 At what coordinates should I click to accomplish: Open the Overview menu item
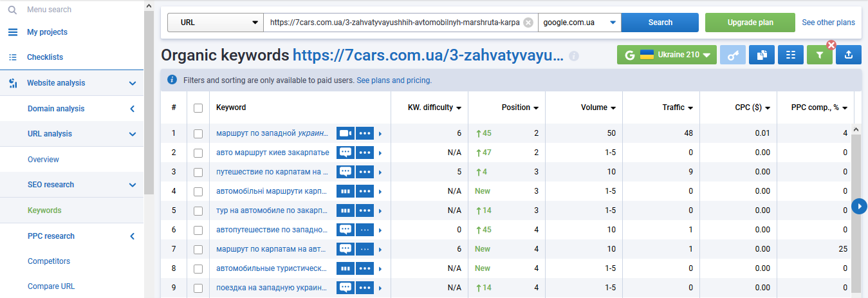[43, 160]
